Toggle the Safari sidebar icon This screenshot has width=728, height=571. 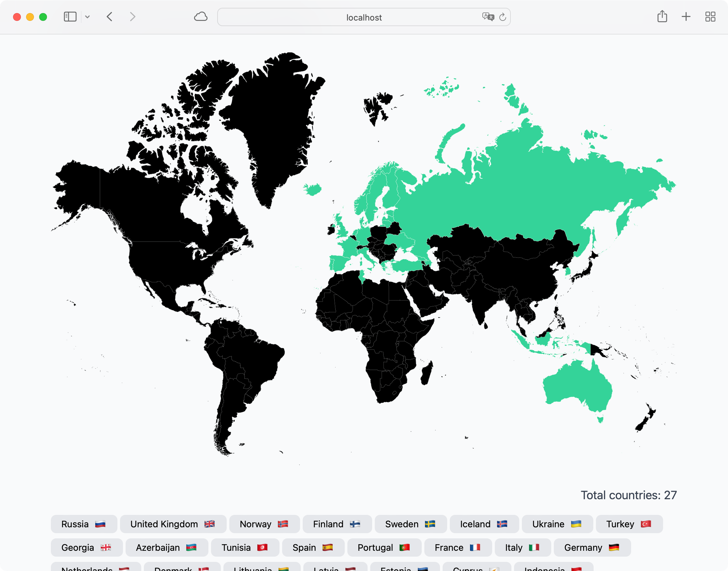pos(70,17)
